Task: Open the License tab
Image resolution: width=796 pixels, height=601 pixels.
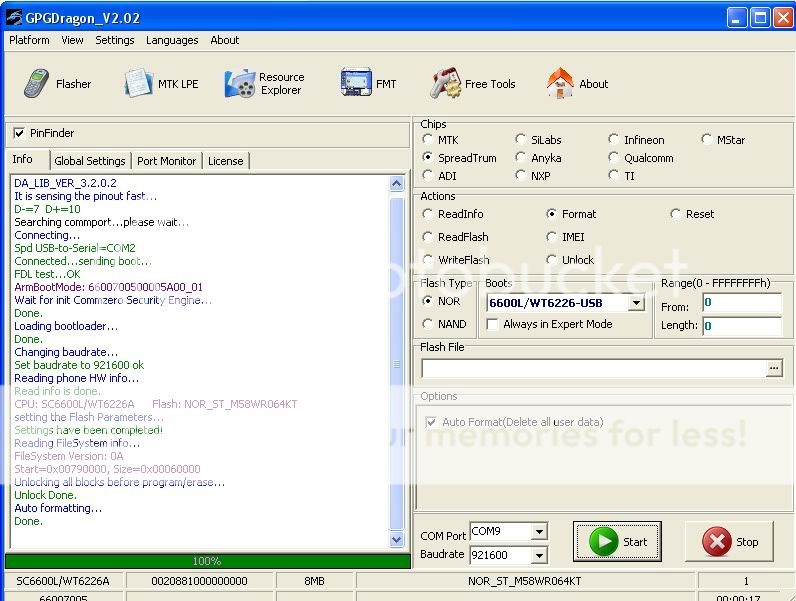Action: pyautogui.click(x=226, y=161)
